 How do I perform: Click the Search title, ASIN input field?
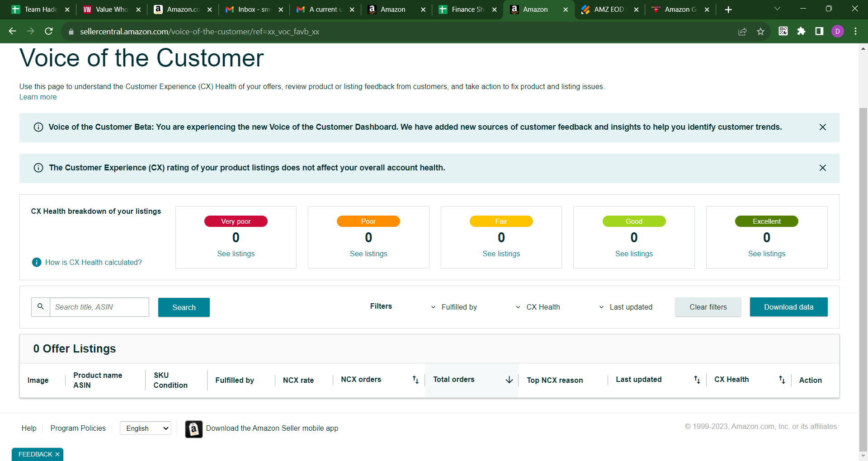(99, 307)
